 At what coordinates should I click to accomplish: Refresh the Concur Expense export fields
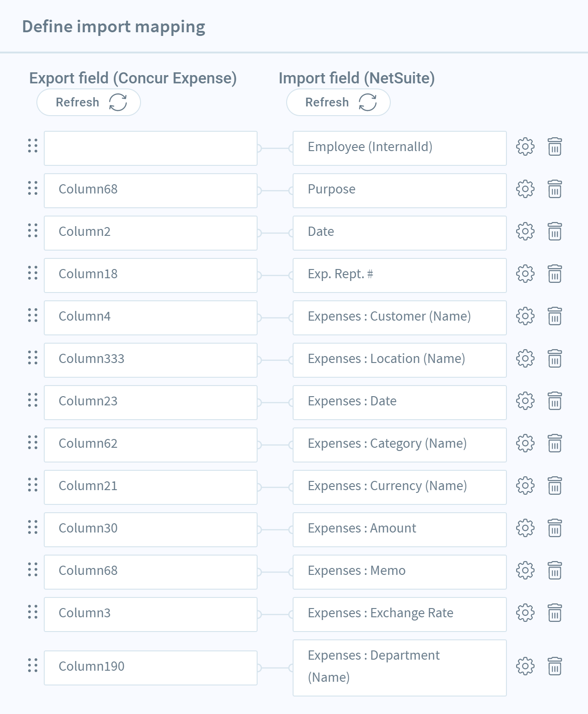[x=88, y=102]
